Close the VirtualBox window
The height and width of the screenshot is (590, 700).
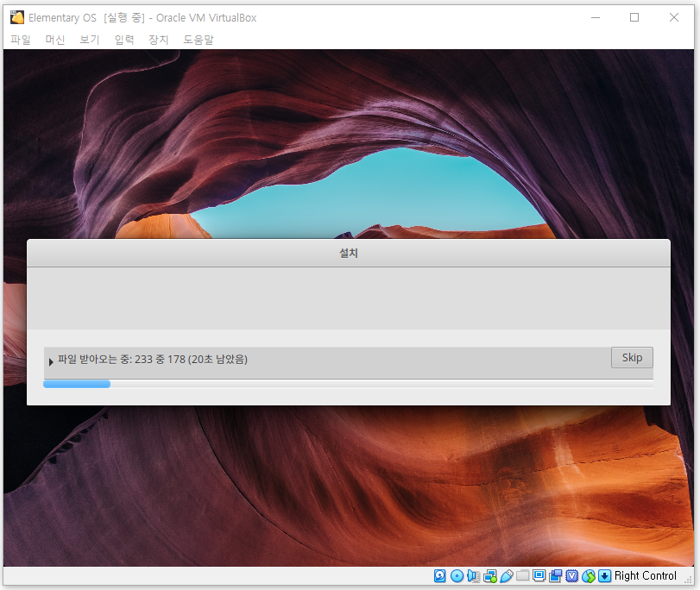click(673, 17)
